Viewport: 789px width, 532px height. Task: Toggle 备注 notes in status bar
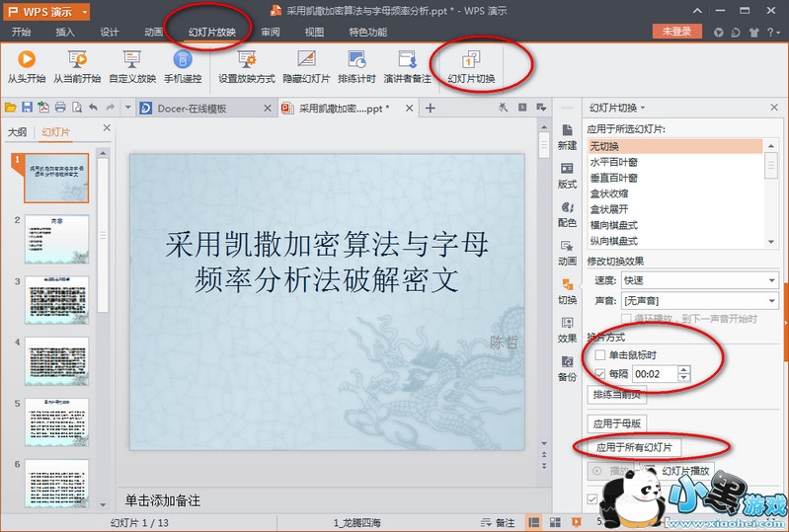tap(497, 522)
